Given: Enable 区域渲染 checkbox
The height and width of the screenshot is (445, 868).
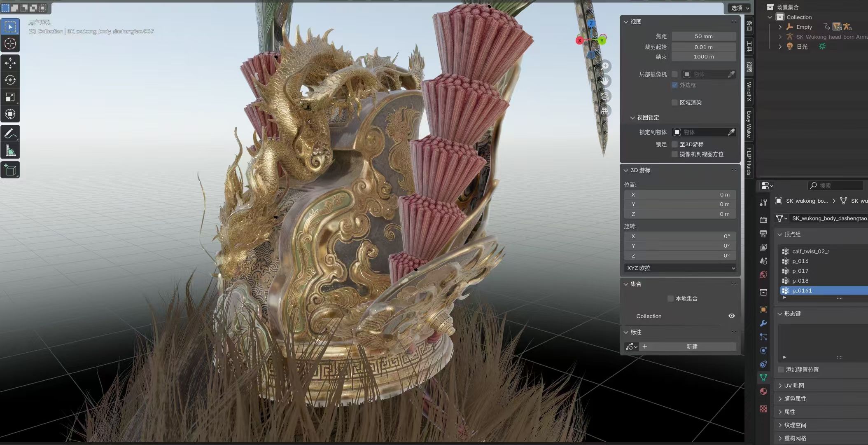Looking at the screenshot, I should pos(674,102).
